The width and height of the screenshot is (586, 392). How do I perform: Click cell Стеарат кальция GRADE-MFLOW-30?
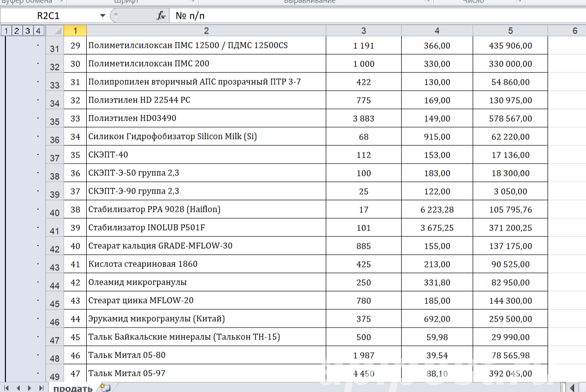click(207, 246)
